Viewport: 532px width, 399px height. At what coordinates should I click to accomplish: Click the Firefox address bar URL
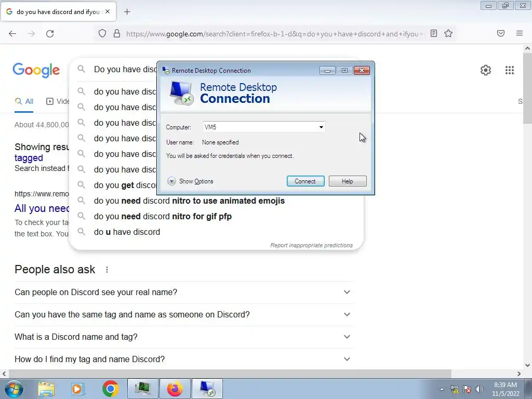click(x=275, y=34)
